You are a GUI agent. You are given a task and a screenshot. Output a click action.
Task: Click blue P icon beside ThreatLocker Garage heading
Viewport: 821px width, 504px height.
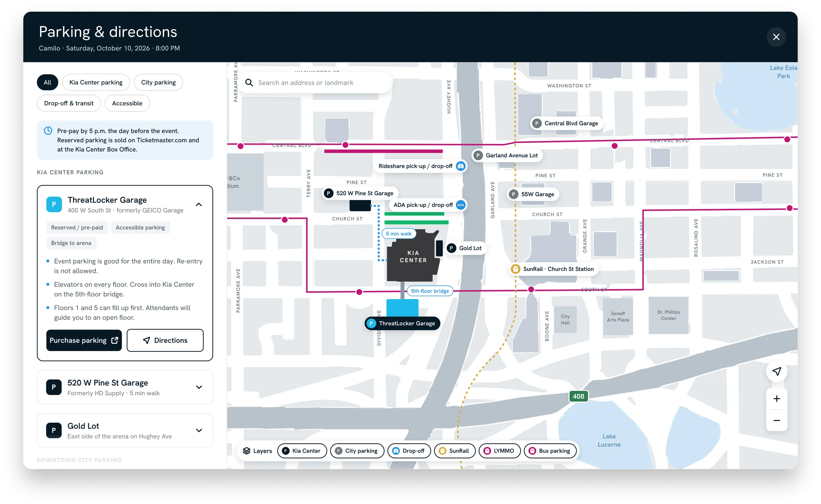(x=54, y=204)
